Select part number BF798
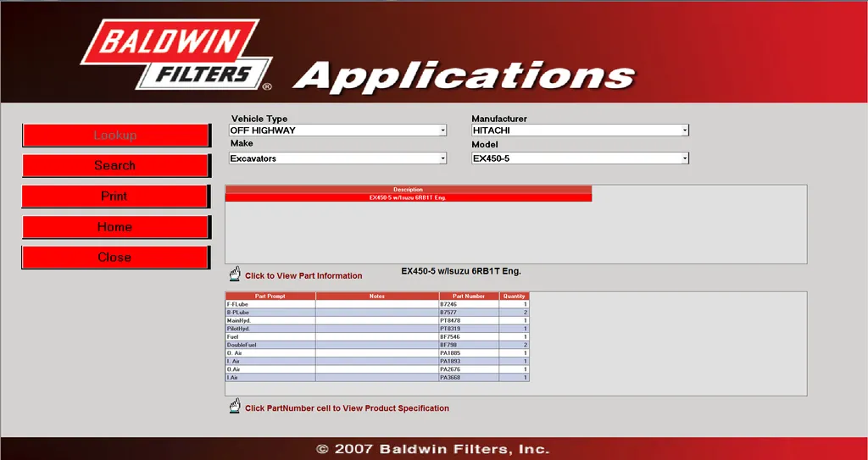The height and width of the screenshot is (460, 868). click(x=469, y=345)
